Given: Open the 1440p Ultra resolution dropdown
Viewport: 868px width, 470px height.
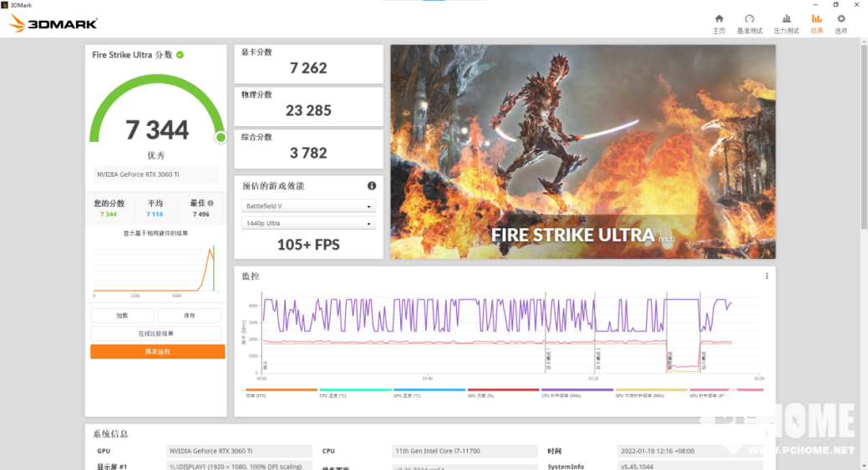Looking at the screenshot, I should [x=308, y=224].
